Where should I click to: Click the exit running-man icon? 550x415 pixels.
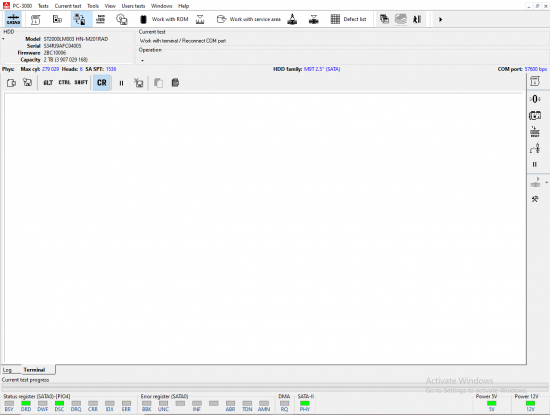[417, 19]
